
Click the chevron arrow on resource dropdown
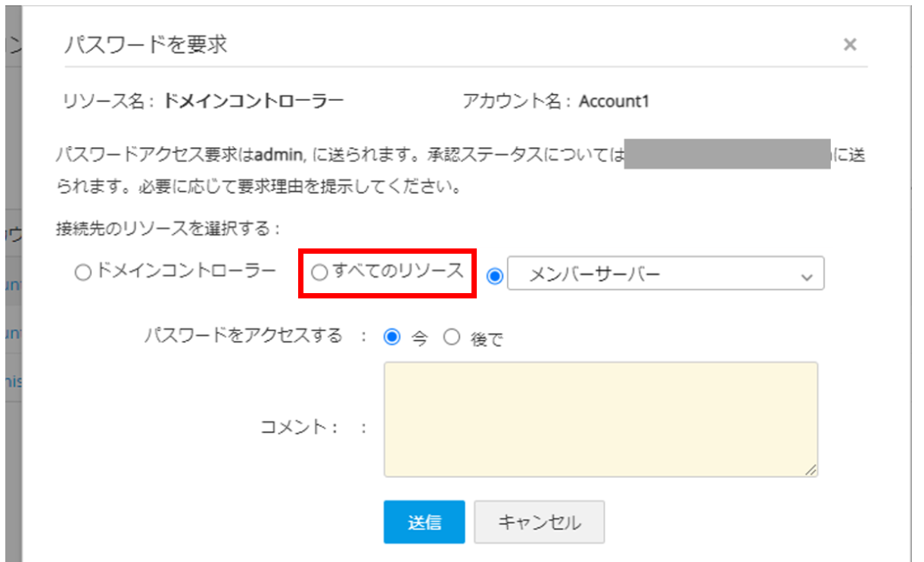pyautogui.click(x=806, y=276)
